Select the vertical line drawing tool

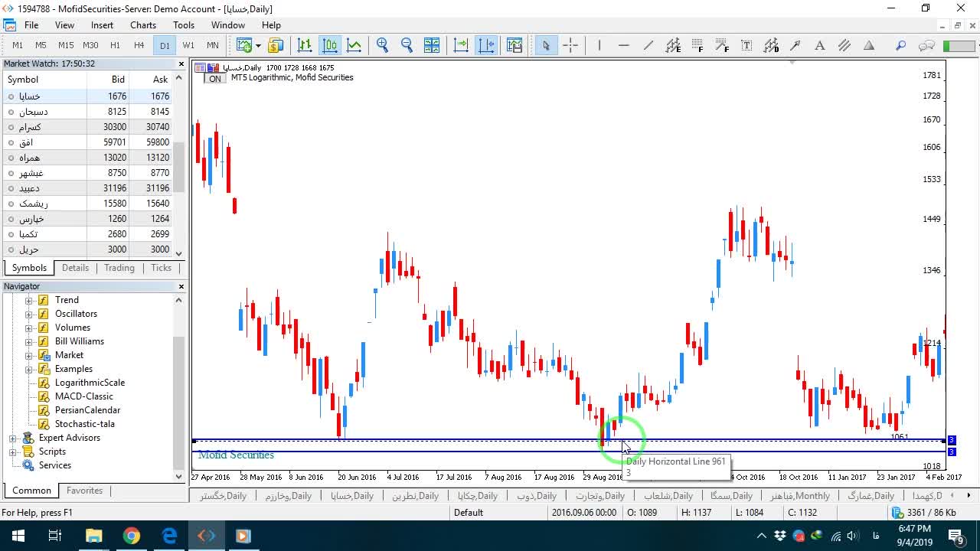pyautogui.click(x=599, y=45)
